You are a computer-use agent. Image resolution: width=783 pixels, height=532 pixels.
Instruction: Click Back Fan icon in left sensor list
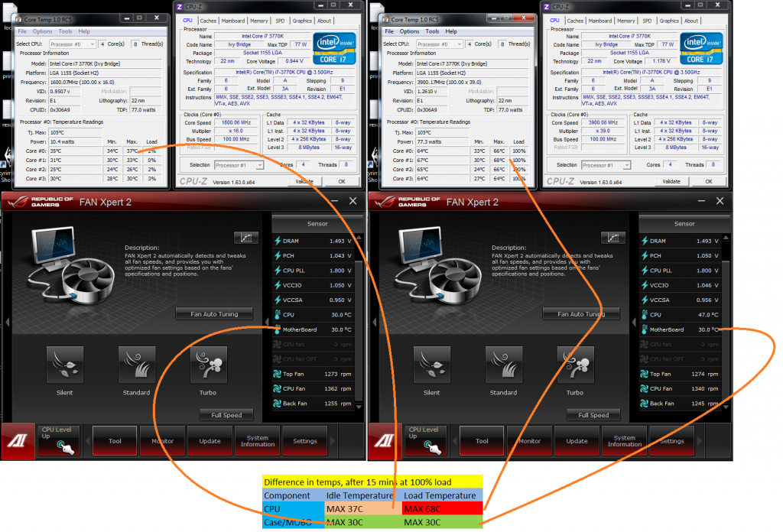pos(278,404)
